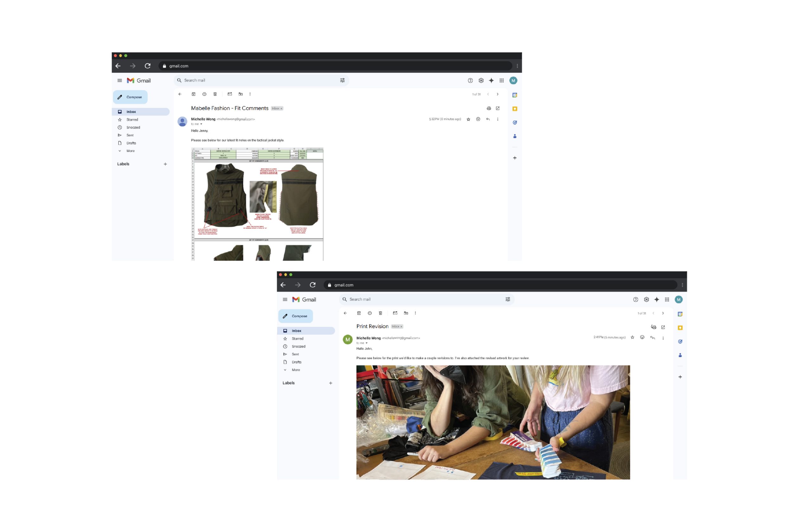
Task: Archive the Fit Comments email
Action: tap(193, 94)
